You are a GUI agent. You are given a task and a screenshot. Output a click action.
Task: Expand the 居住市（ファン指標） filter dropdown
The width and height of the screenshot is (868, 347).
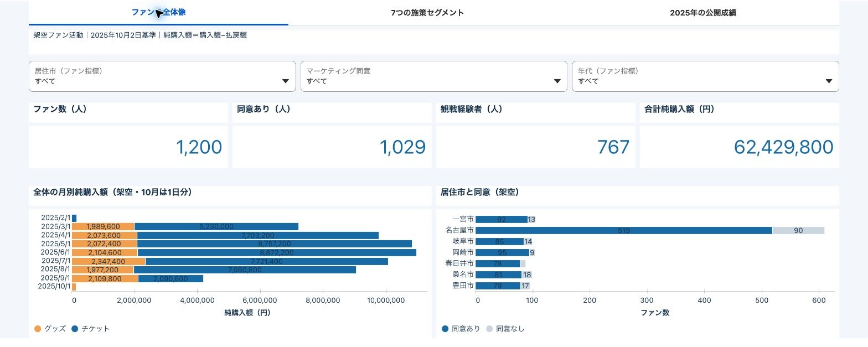162,76
